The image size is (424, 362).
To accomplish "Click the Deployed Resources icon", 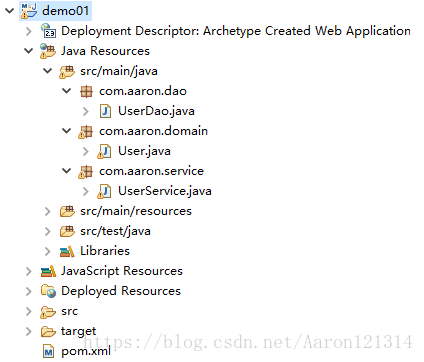I will pos(48,291).
